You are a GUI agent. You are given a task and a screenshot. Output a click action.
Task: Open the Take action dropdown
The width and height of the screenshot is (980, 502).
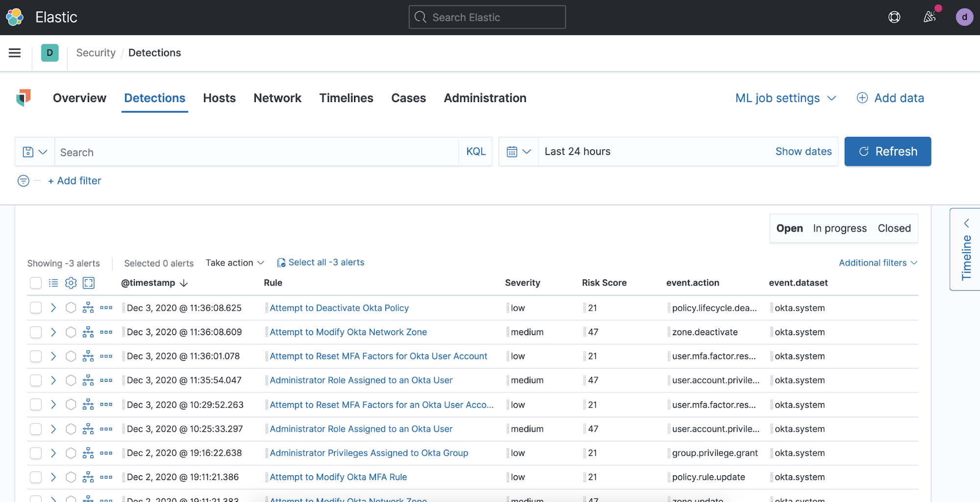click(234, 263)
